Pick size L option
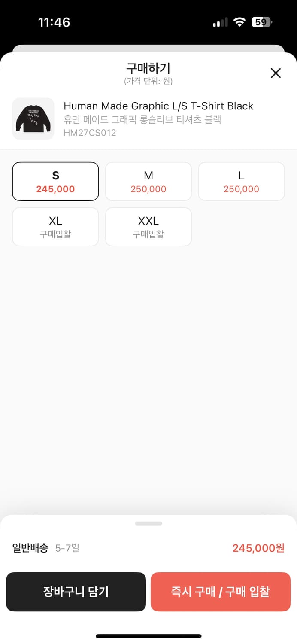Viewport: 297px width, 644px height. [241, 182]
